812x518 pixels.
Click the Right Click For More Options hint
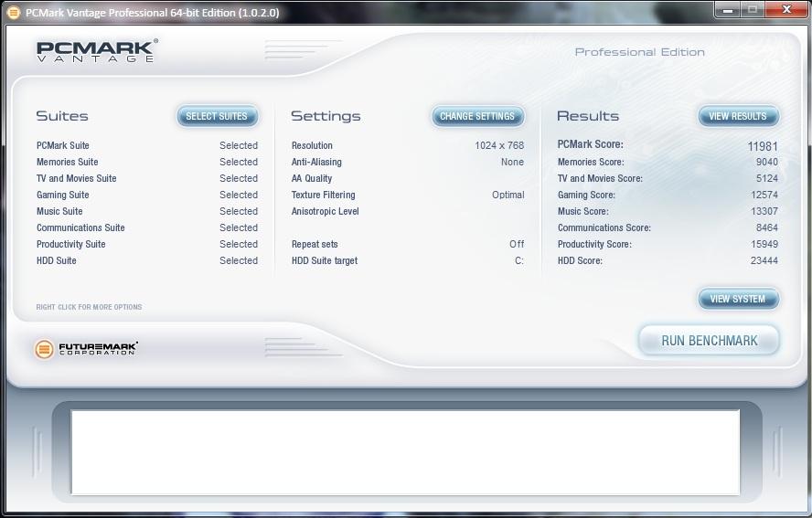click(x=89, y=307)
